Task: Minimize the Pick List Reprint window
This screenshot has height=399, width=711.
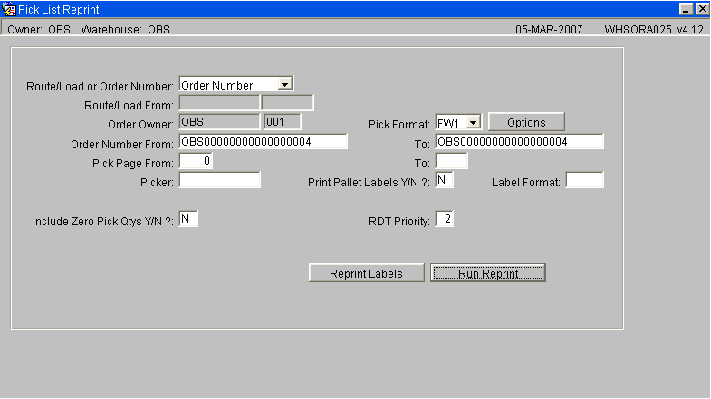Action: pyautogui.click(x=686, y=9)
